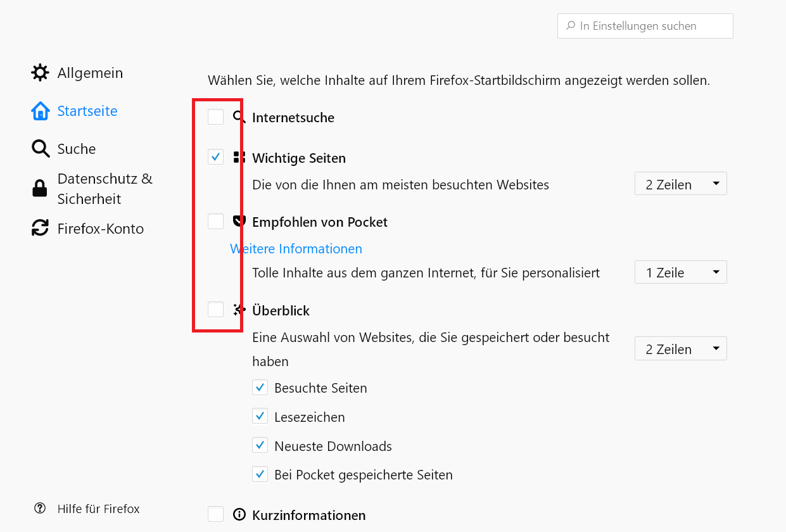
Task: Uncheck the Lesezeichen checkbox
Action: pos(260,416)
